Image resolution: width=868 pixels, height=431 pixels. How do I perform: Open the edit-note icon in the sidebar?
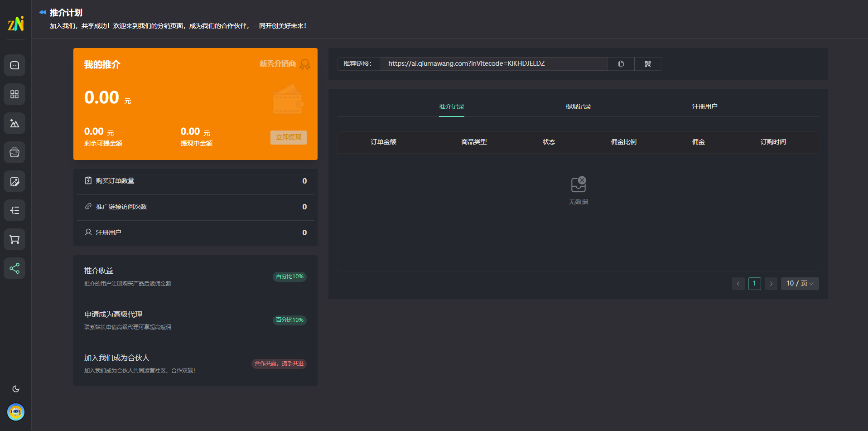click(x=14, y=181)
